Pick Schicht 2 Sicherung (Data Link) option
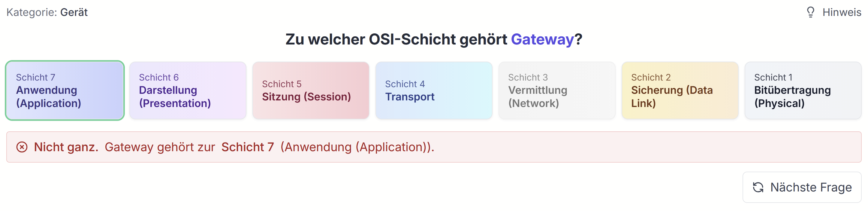868x211 pixels. click(x=680, y=90)
